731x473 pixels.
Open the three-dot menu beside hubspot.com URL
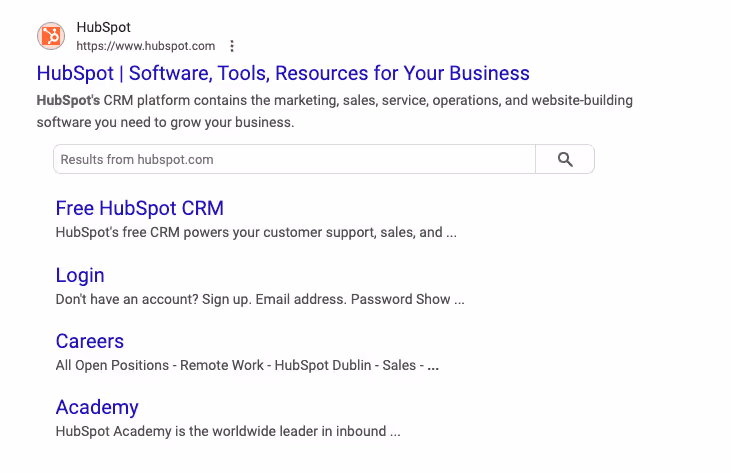coord(232,46)
